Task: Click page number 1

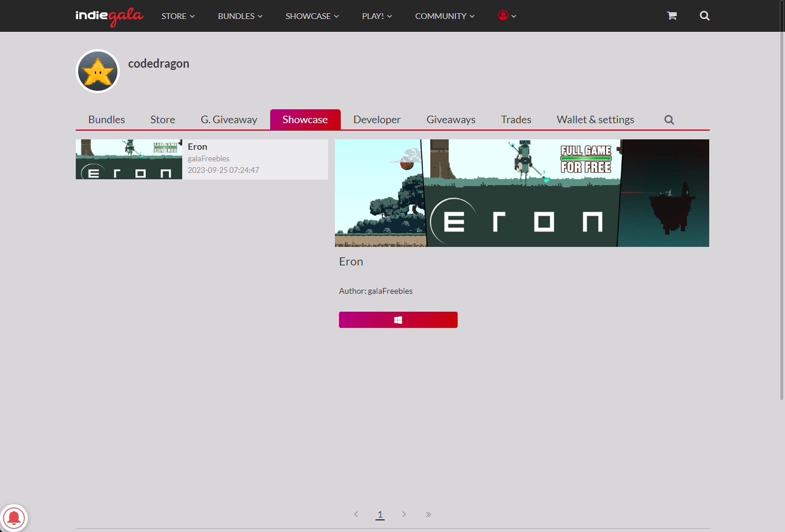Action: pyautogui.click(x=380, y=514)
